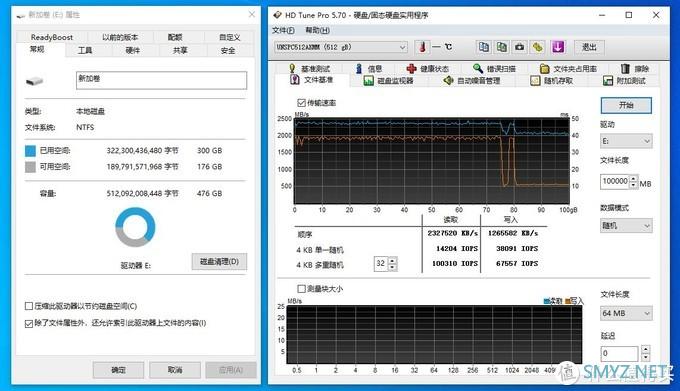This screenshot has width=680, height=391.
Task: Click the 退出 exit button
Action: [x=589, y=47]
